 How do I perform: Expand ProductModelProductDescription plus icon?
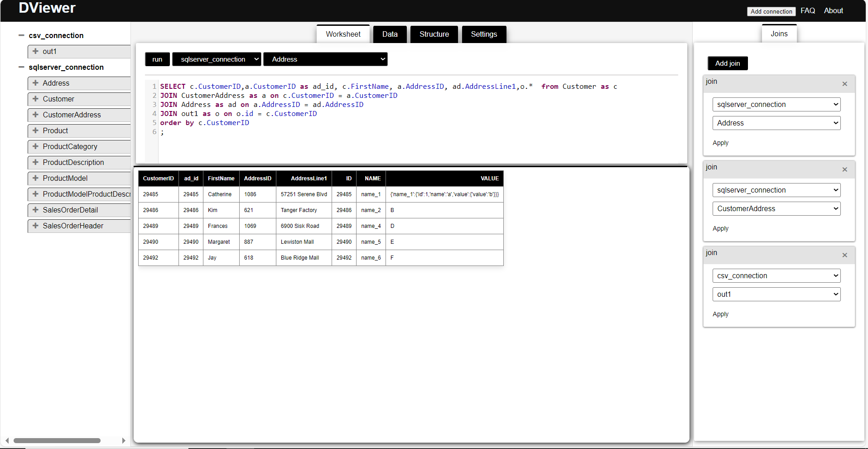35,194
